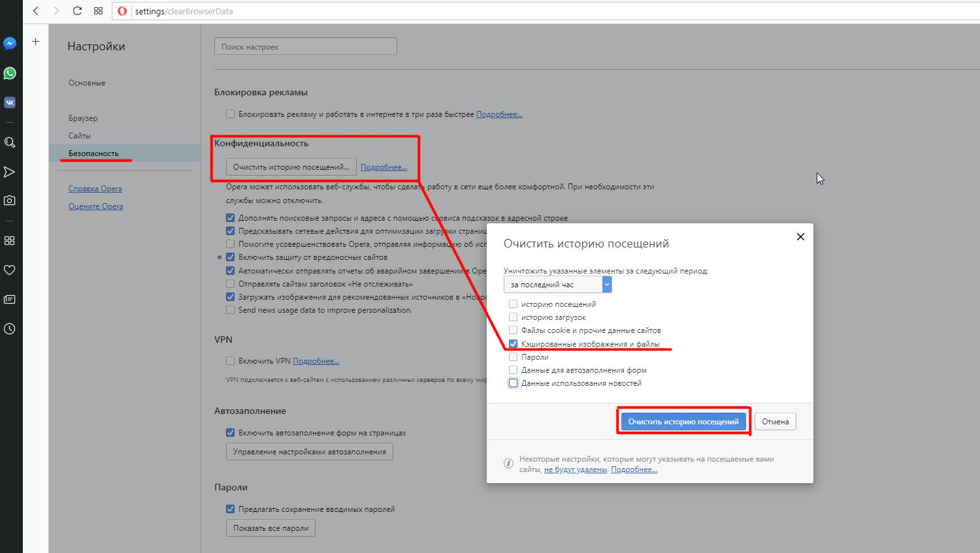Toggle 'Включить VPN' checkbox
Image resolution: width=980 pixels, height=553 pixels.
click(230, 361)
